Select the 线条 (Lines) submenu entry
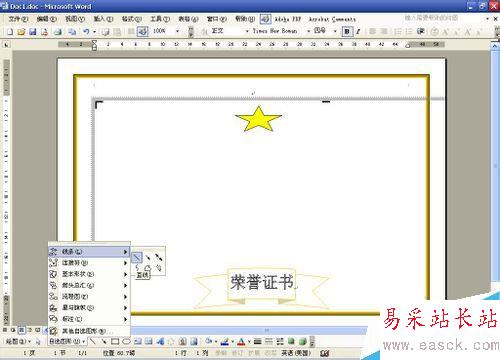 tap(89, 252)
